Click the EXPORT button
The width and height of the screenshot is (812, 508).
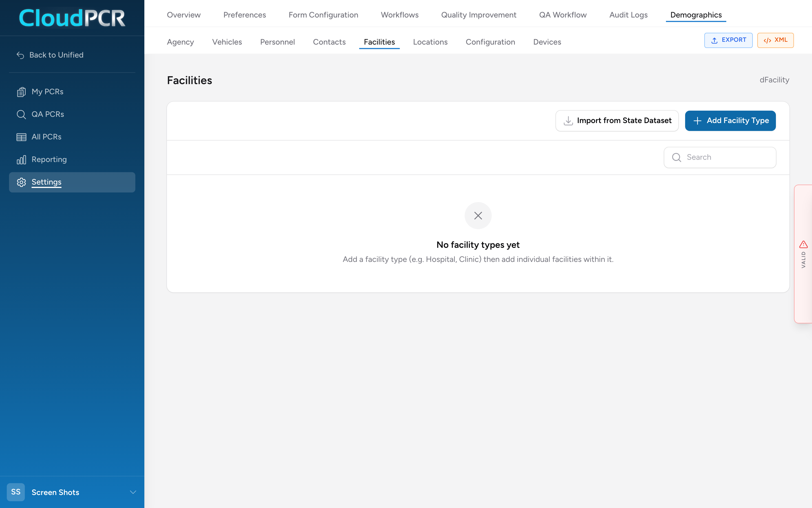coord(728,40)
